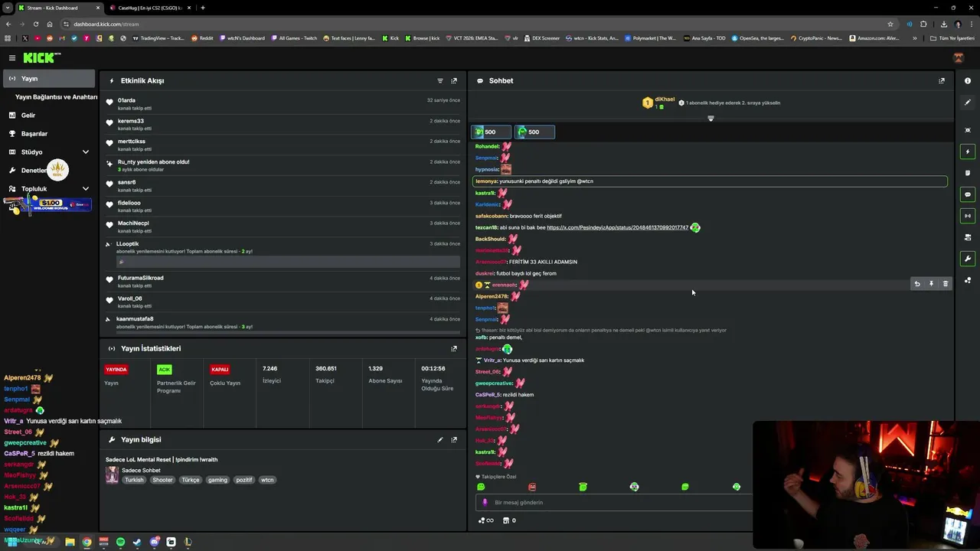
Task: Open the profile avatar in Kick header
Action: point(958,57)
